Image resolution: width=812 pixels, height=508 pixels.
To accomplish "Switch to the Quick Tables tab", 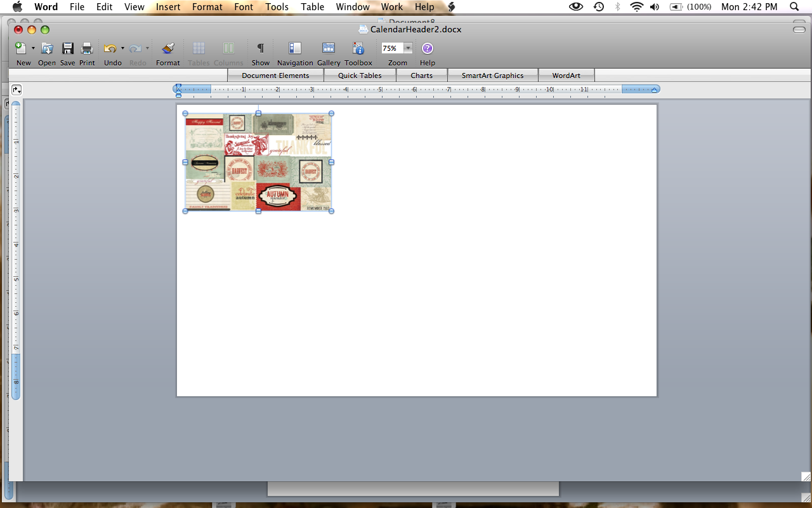I will 360,76.
